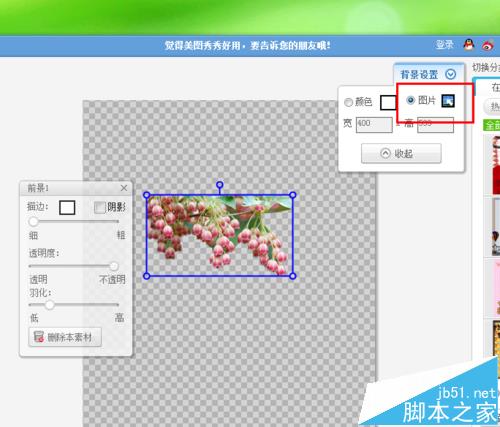500x427 pixels.
Task: Click the 登录 login link
Action: pyautogui.click(x=445, y=45)
